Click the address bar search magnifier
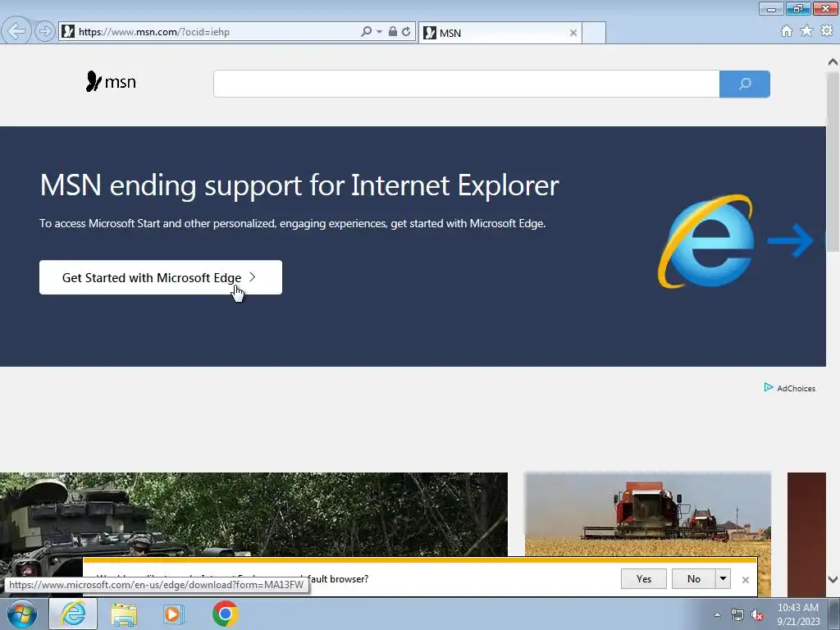Screen dimensions: 840x630 point(367,32)
